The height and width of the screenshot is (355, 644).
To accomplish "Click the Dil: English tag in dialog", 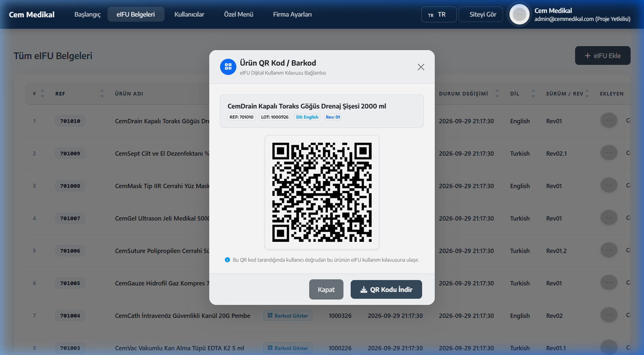I will tap(307, 117).
